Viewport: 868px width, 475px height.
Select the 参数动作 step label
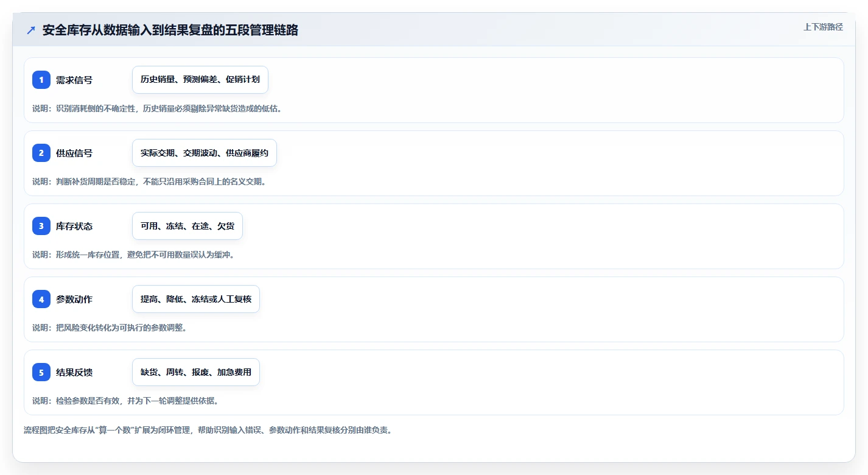point(74,299)
